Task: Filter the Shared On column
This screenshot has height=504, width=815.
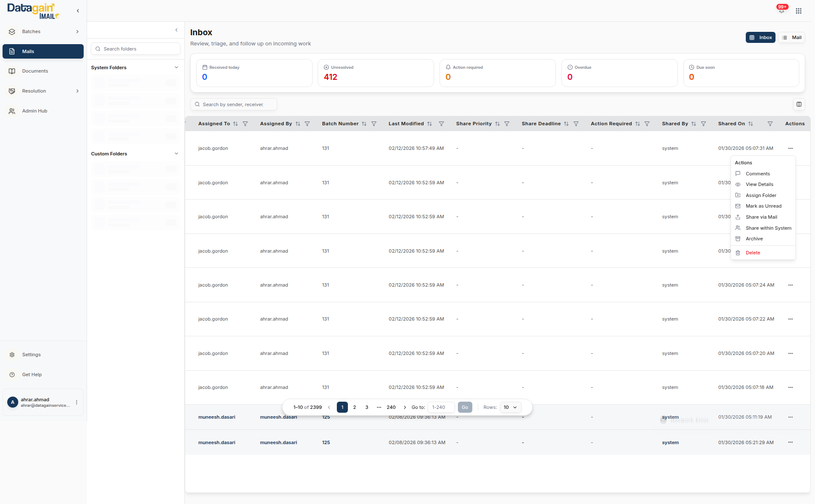Action: [770, 124]
